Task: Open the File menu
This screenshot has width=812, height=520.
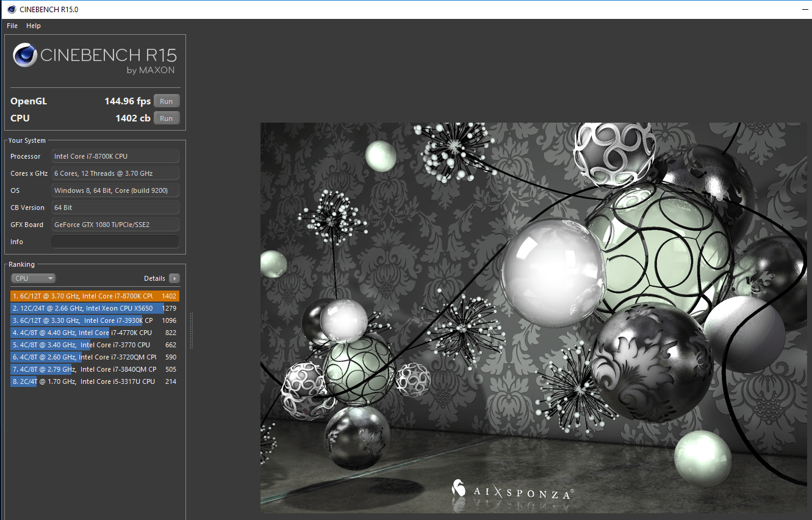Action: [x=12, y=26]
